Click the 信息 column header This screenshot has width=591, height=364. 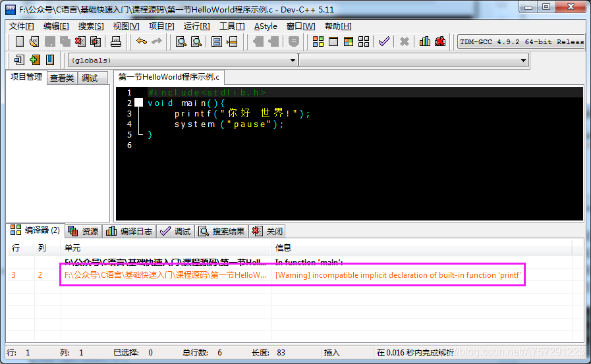pyautogui.click(x=422, y=247)
